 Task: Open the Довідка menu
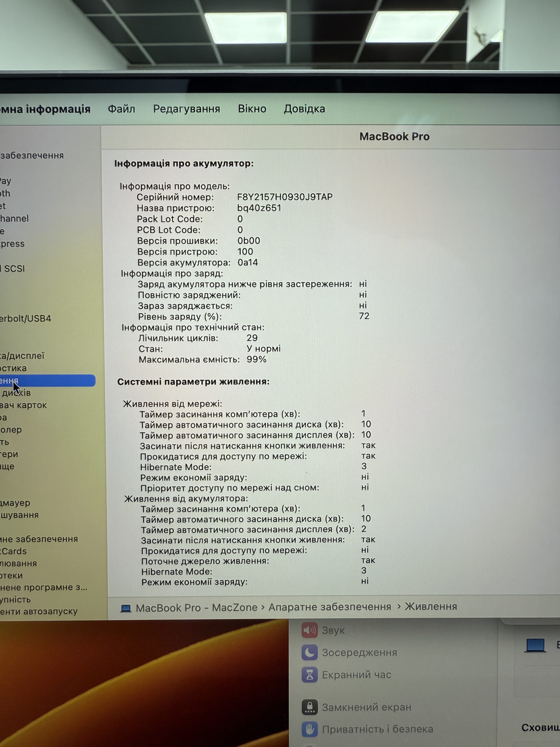(x=304, y=109)
